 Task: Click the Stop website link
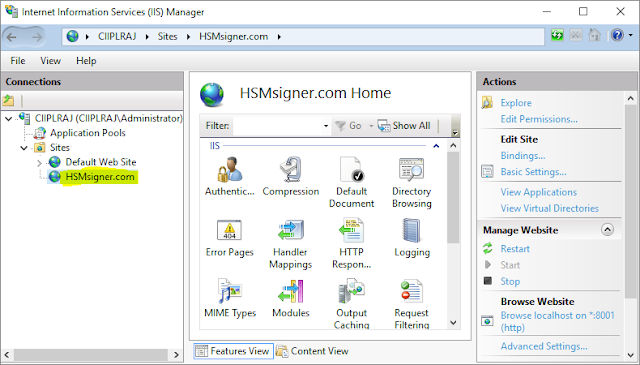[510, 281]
